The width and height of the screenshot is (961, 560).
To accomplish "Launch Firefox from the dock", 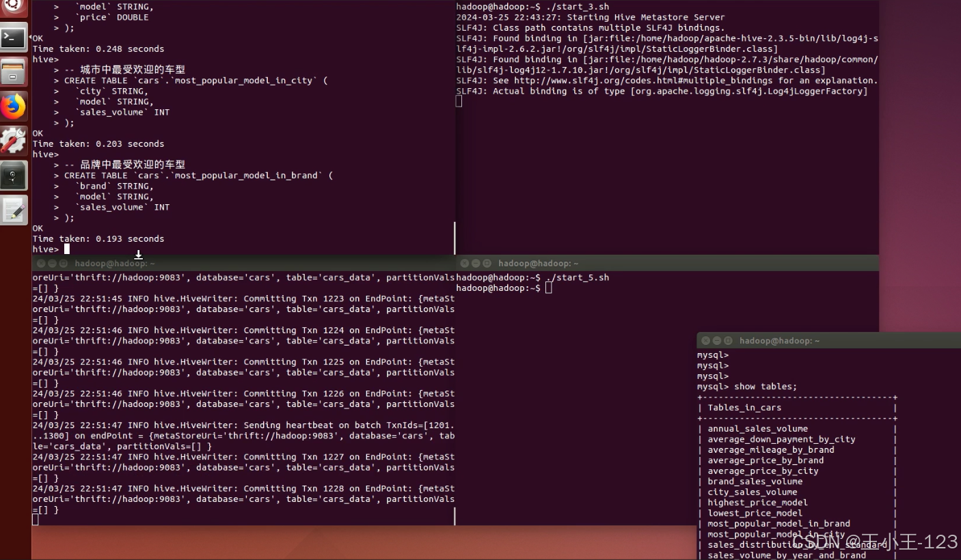I will [14, 106].
